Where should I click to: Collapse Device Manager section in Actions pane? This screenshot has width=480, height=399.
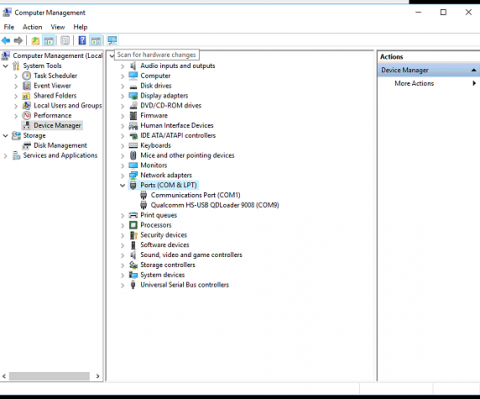point(473,70)
